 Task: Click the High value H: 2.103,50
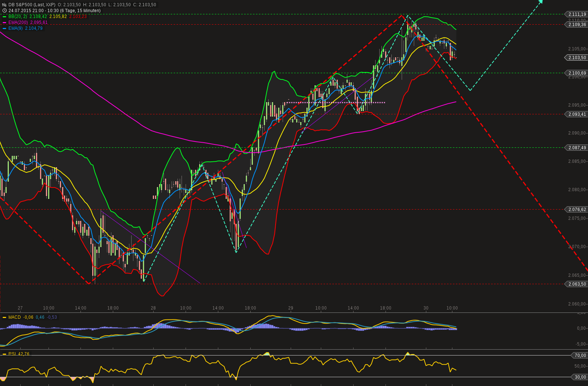(x=94, y=5)
